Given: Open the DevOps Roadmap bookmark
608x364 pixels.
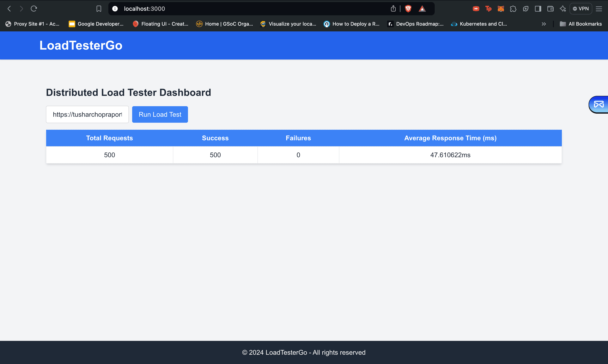Looking at the screenshot, I should click(x=415, y=24).
